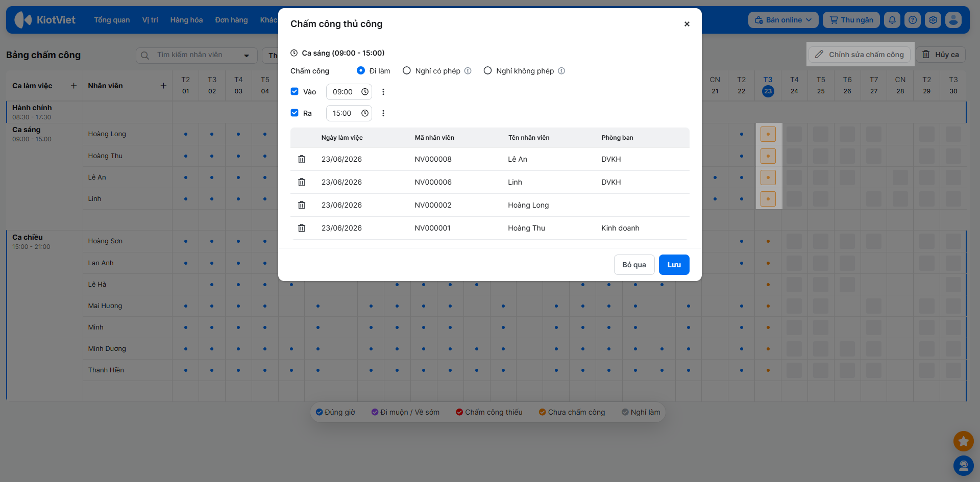Click the orange star feedback button
This screenshot has height=482, width=980.
point(964,441)
